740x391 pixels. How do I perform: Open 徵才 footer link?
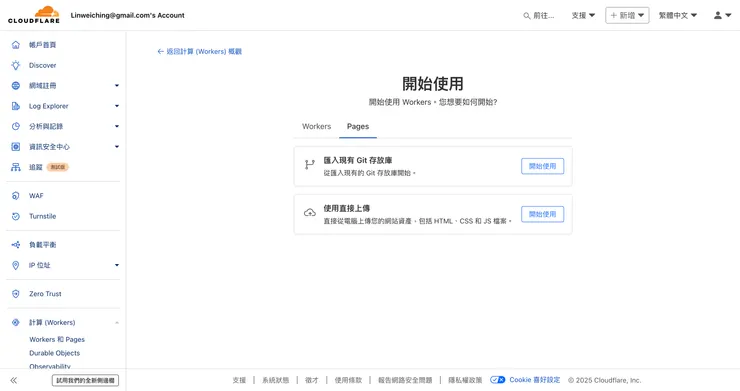pyautogui.click(x=311, y=380)
